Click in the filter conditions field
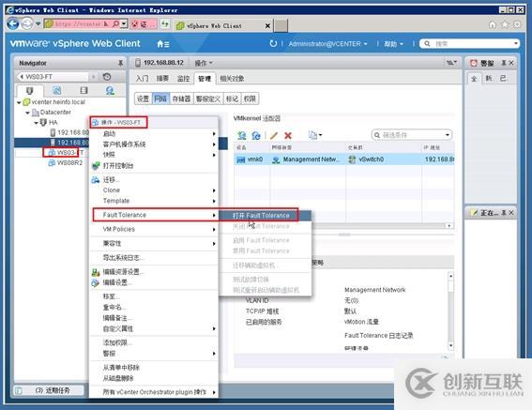The height and width of the screenshot is (410, 532). coord(412,135)
